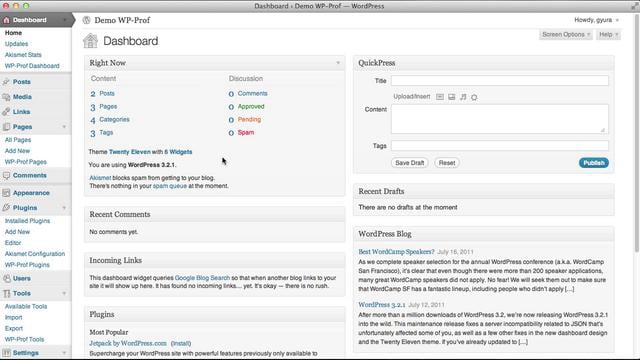Click the Media icon in sidebar
Screen dimensions: 640x360
tap(6, 97)
